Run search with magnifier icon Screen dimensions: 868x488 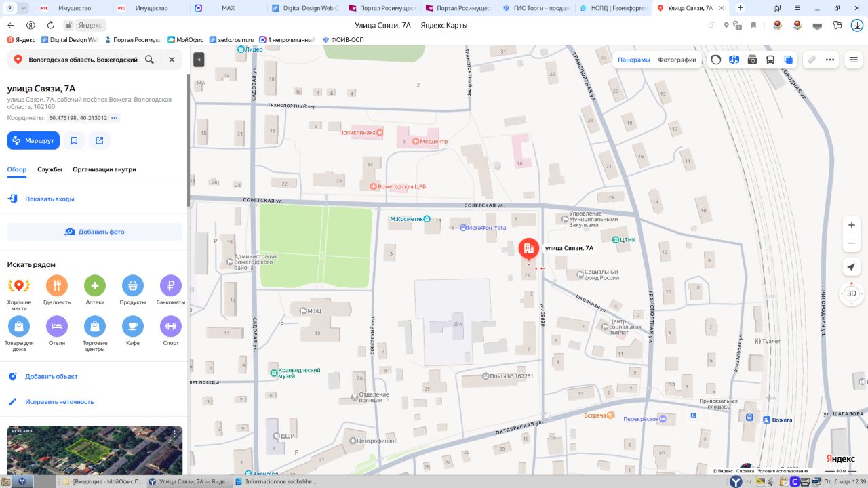(x=150, y=60)
